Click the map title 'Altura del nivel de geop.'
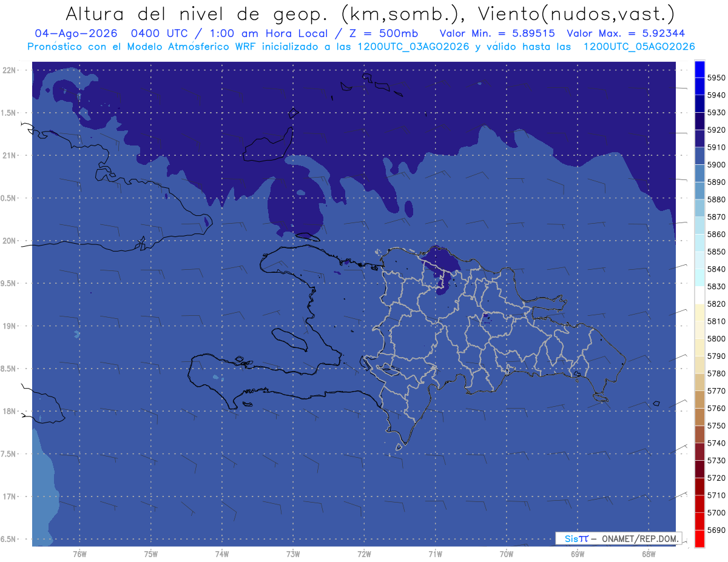 (x=196, y=14)
